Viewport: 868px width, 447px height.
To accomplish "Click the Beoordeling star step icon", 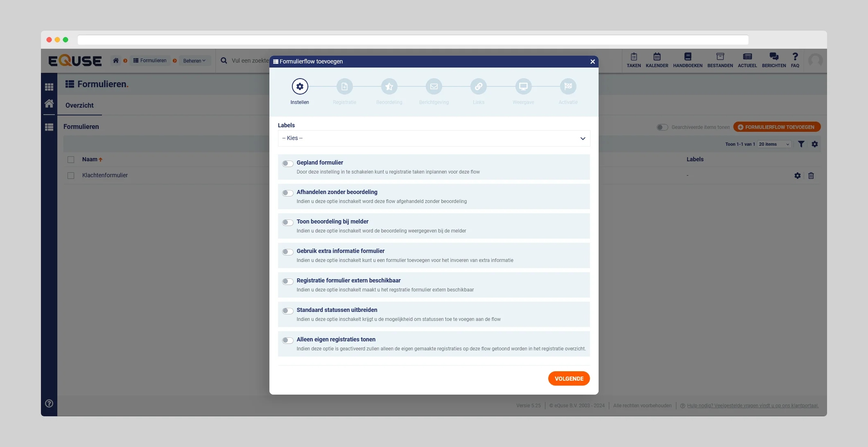I will [x=389, y=86].
